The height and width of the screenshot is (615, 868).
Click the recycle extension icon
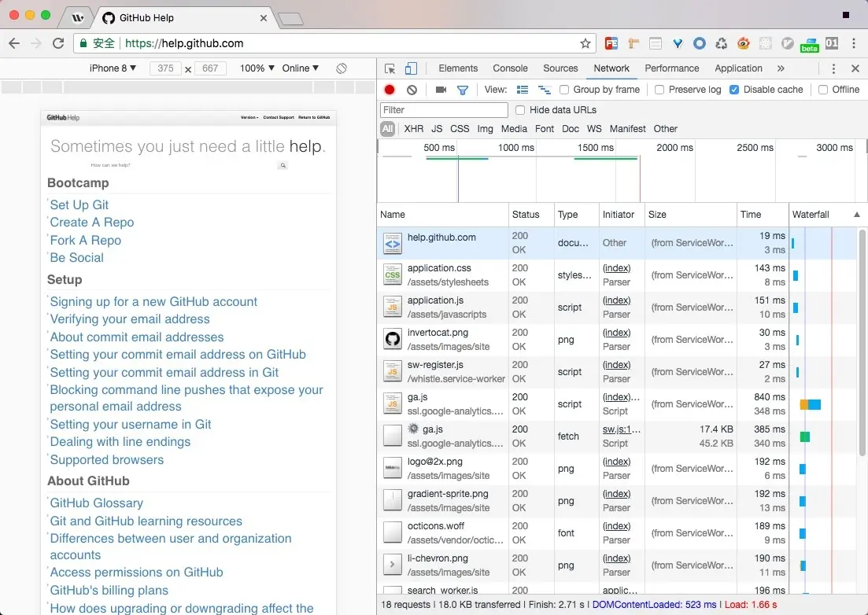click(x=722, y=43)
